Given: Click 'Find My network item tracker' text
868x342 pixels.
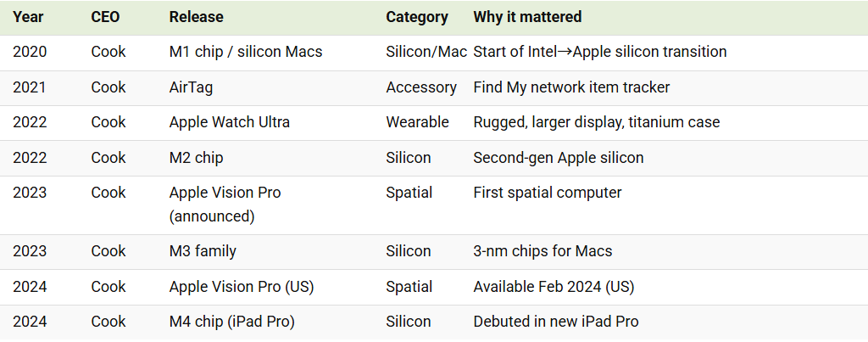Looking at the screenshot, I should tap(572, 87).
